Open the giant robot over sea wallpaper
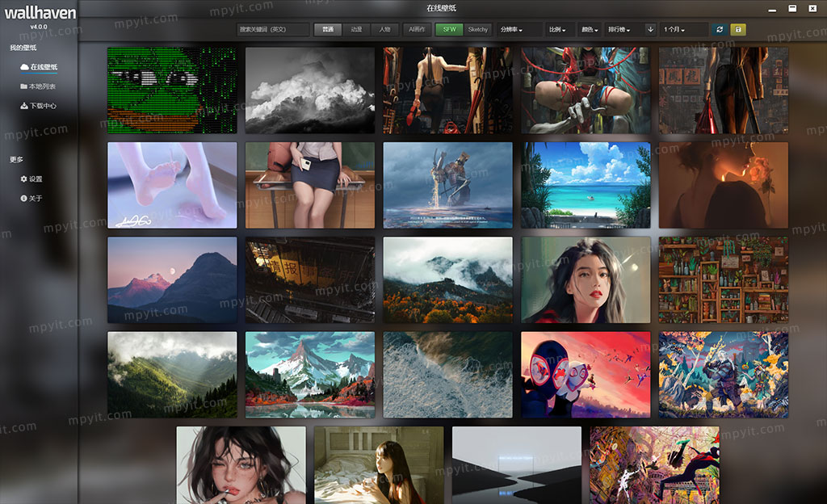The image size is (827, 504). point(447,185)
